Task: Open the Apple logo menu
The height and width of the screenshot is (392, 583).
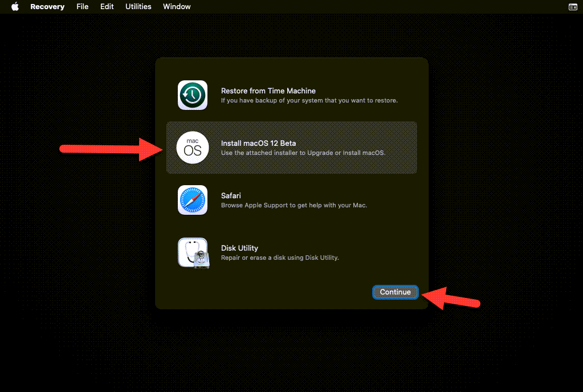Action: pos(15,7)
